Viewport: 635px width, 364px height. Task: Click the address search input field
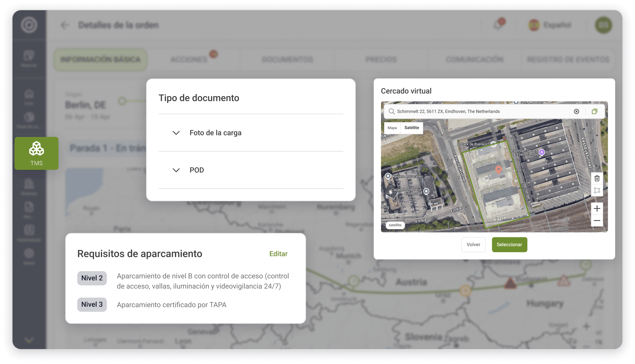[x=482, y=111]
